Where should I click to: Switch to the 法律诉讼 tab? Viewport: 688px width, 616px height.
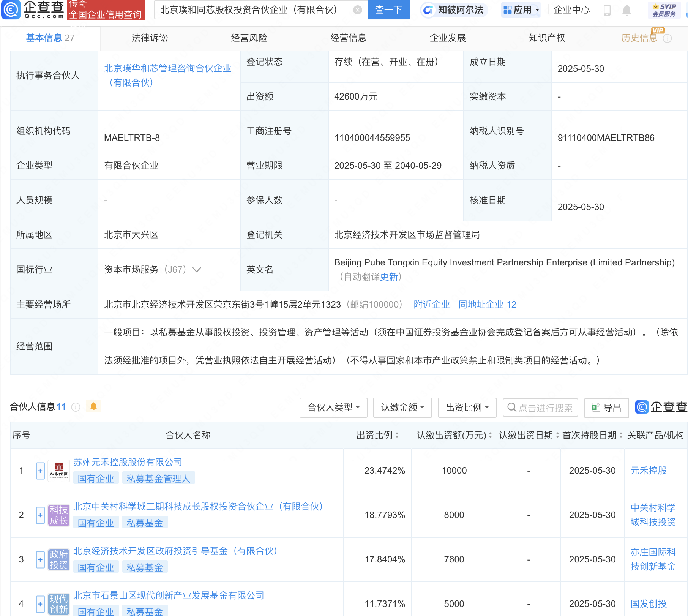click(150, 38)
